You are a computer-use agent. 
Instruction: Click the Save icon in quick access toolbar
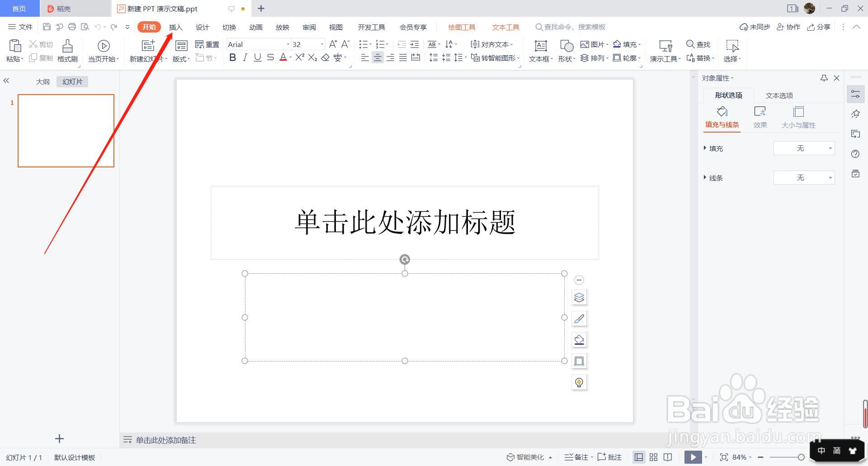coord(47,27)
